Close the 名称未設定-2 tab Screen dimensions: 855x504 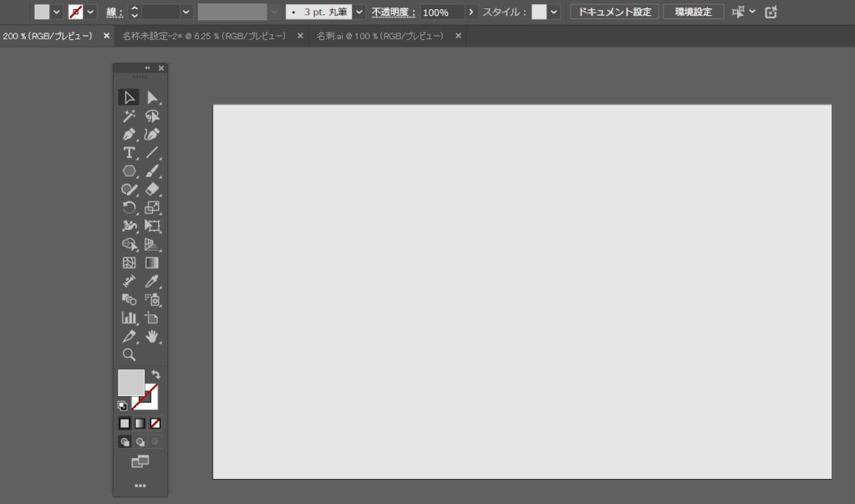300,36
